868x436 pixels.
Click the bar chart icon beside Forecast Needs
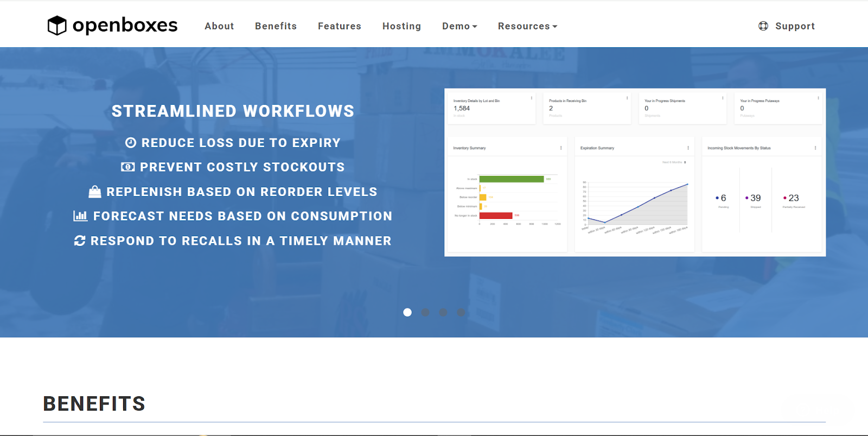(x=80, y=216)
